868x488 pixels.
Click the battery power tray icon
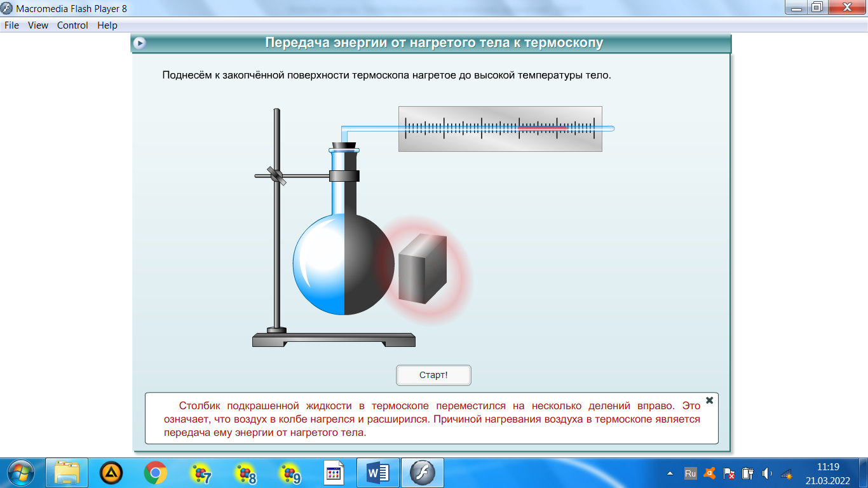(x=748, y=473)
